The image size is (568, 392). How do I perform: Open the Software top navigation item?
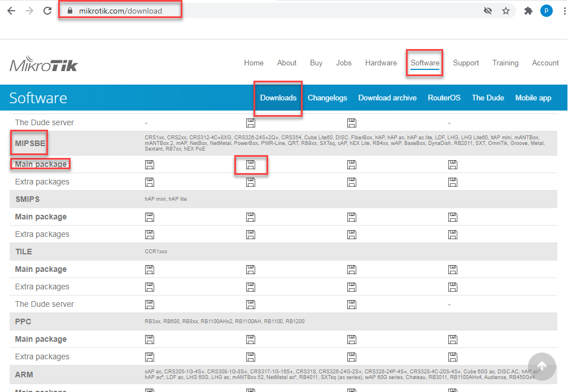(425, 63)
